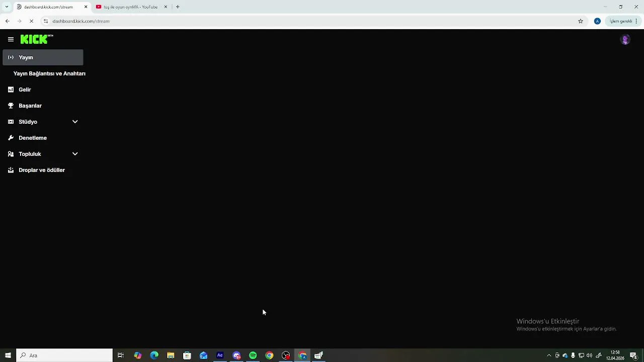644x362 pixels.
Task: Close the dashboard.kick.com tab
Action: pos(86,7)
